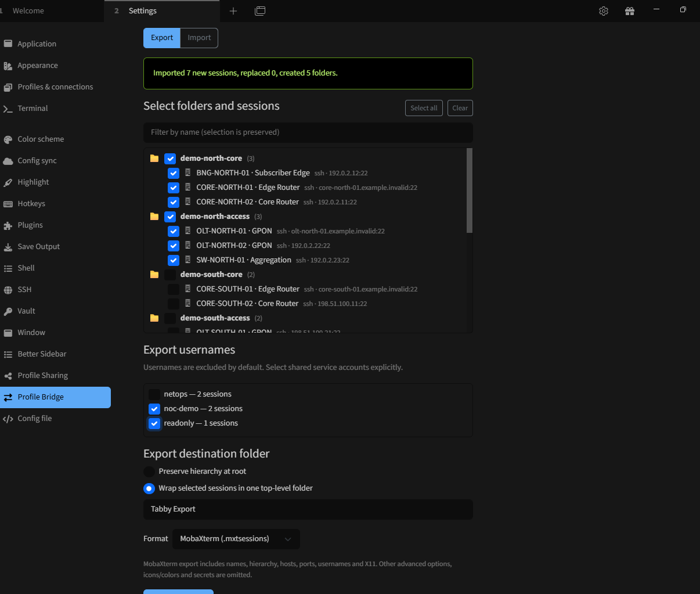This screenshot has width=700, height=594.
Task: Click the Profile Sharing share icon
Action: pyautogui.click(x=8, y=376)
